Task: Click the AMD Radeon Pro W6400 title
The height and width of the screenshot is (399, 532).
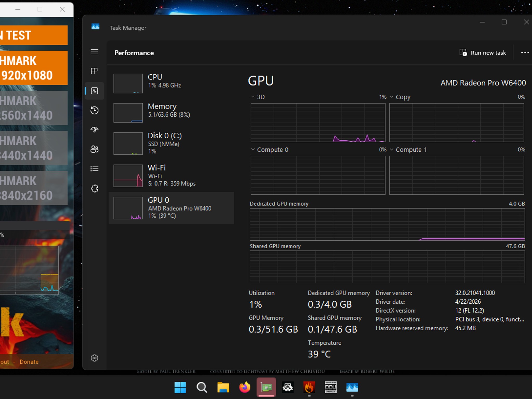Action: [x=483, y=83]
